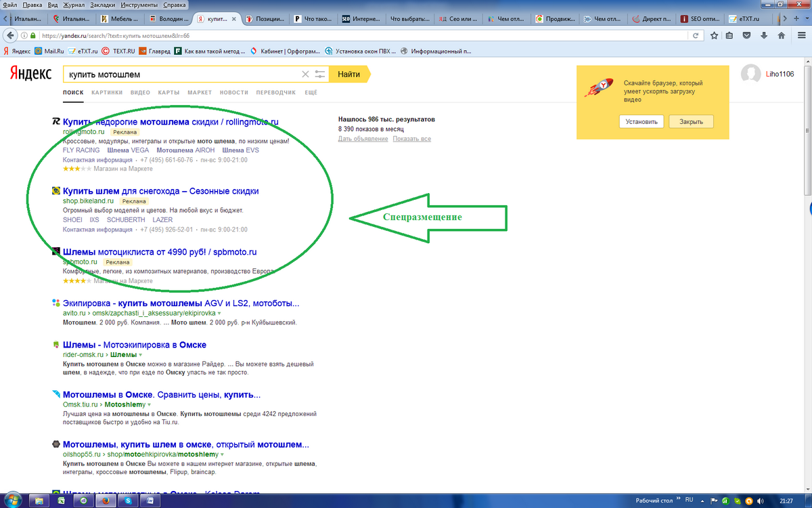Click the Найти search button
Screen dimensions: 812x508
tap(349, 75)
